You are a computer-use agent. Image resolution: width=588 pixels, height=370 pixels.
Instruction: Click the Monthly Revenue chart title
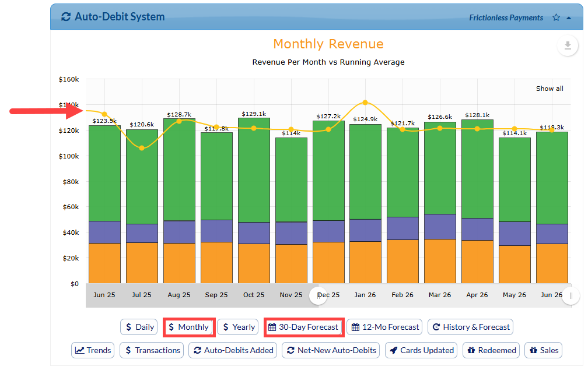click(x=328, y=44)
